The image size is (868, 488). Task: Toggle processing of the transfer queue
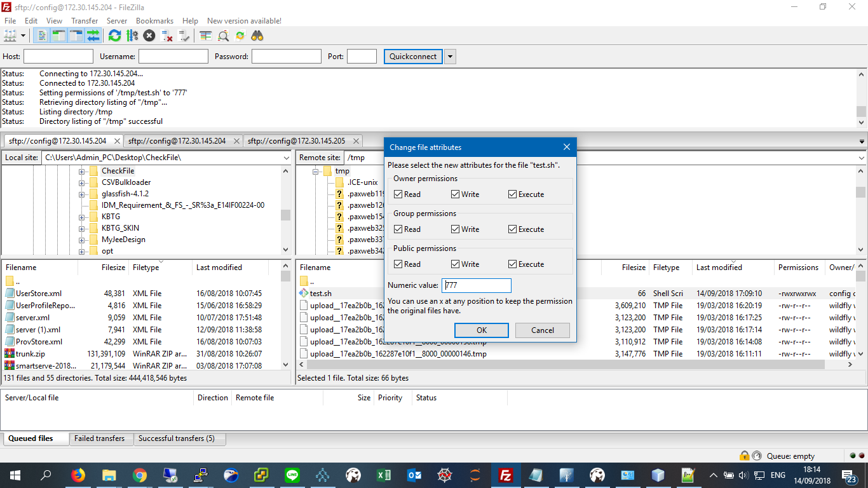(x=132, y=36)
